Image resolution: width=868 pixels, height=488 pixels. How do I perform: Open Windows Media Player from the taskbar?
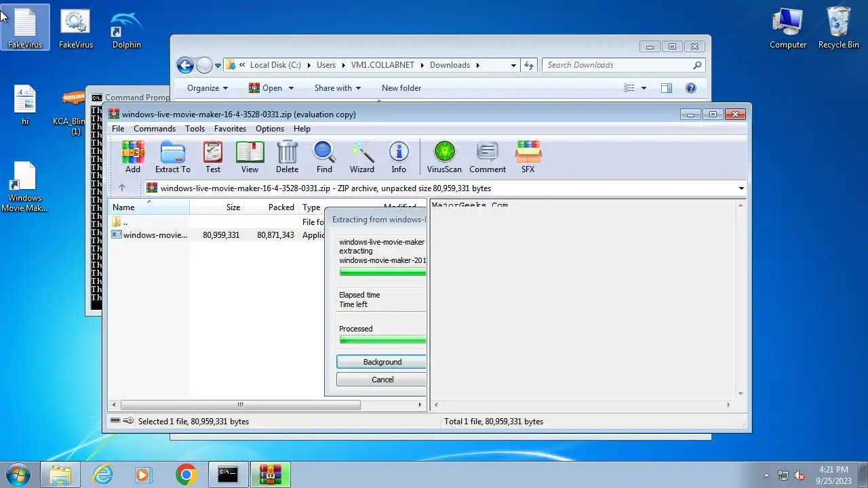click(x=143, y=474)
